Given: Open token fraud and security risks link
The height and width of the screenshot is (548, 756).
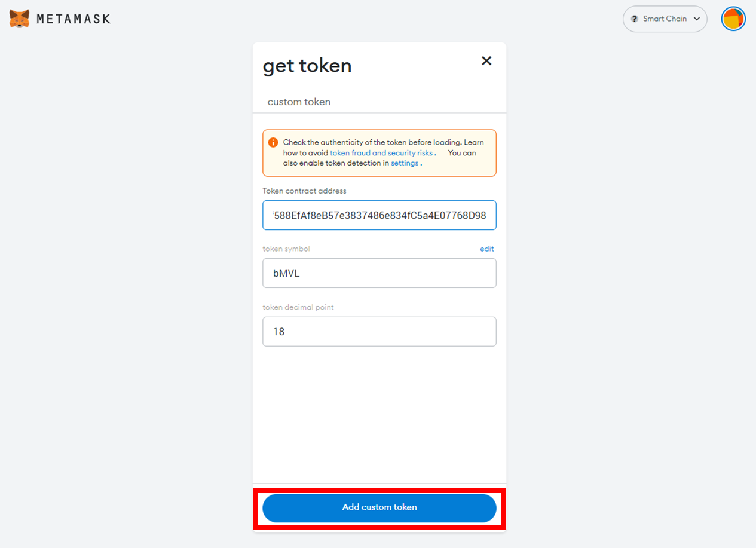Looking at the screenshot, I should [x=381, y=153].
